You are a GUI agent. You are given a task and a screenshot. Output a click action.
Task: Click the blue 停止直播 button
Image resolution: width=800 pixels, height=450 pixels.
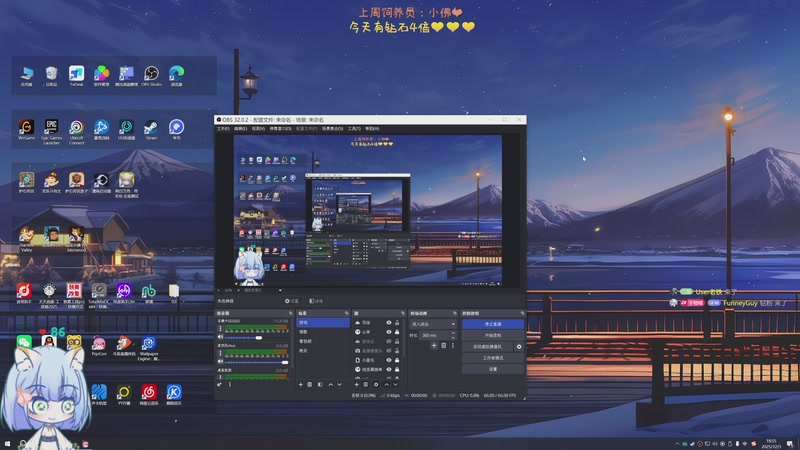tap(493, 324)
